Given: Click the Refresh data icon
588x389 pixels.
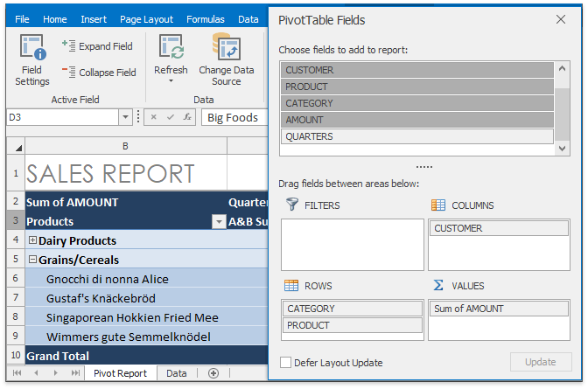Looking at the screenshot, I should [x=171, y=49].
